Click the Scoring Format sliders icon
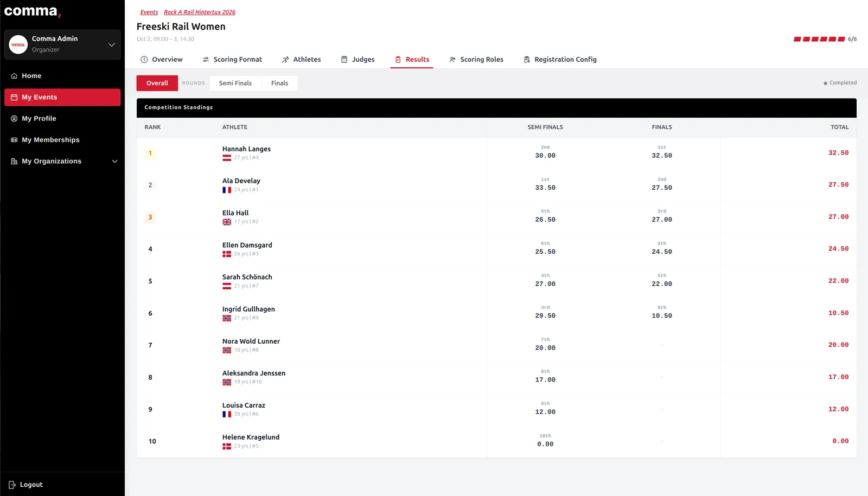The image size is (868, 496). pyautogui.click(x=206, y=60)
